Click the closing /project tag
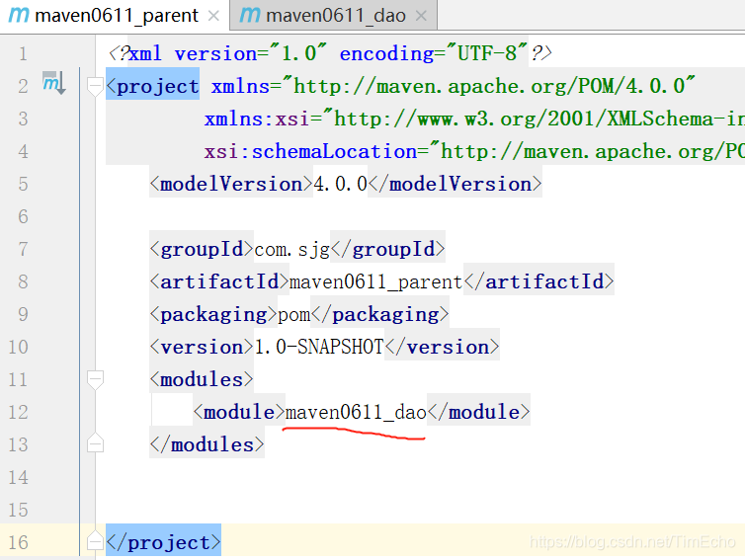Screen dimensions: 745x560 pos(163,542)
